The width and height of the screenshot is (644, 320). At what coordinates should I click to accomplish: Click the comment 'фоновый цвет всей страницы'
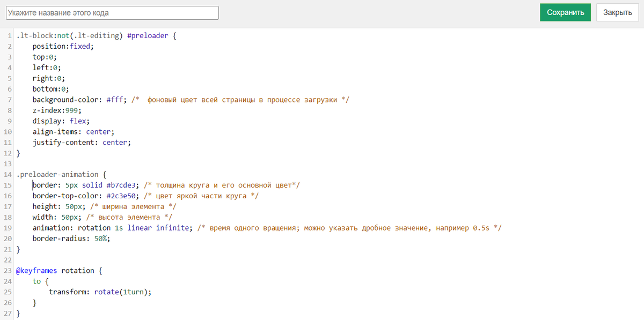click(201, 100)
